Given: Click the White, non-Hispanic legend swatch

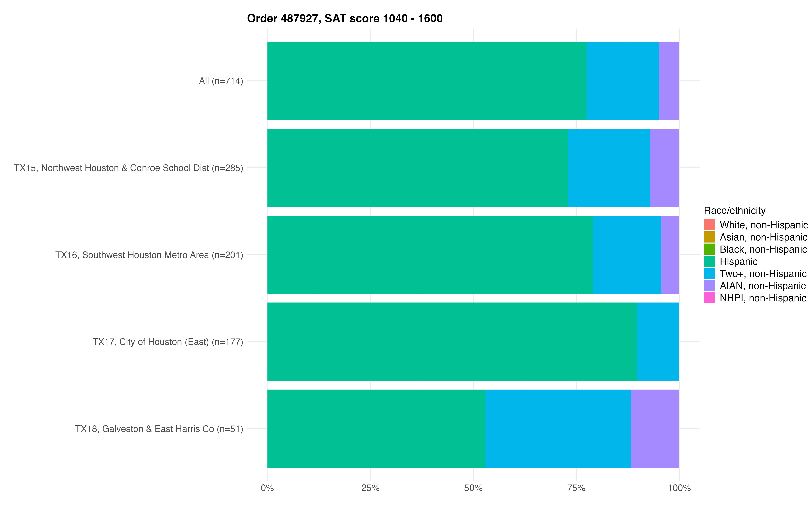Looking at the screenshot, I should coord(710,225).
